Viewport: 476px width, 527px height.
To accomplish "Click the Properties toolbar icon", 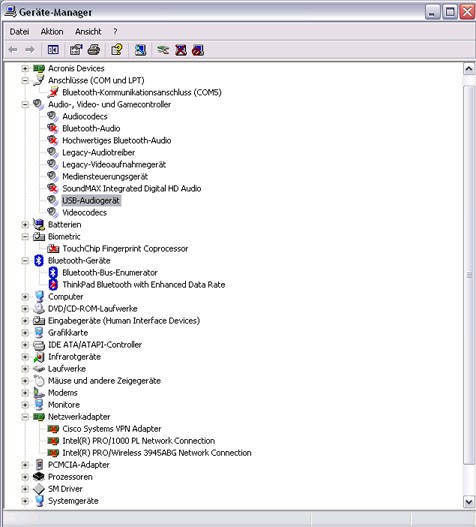I will pyautogui.click(x=76, y=50).
